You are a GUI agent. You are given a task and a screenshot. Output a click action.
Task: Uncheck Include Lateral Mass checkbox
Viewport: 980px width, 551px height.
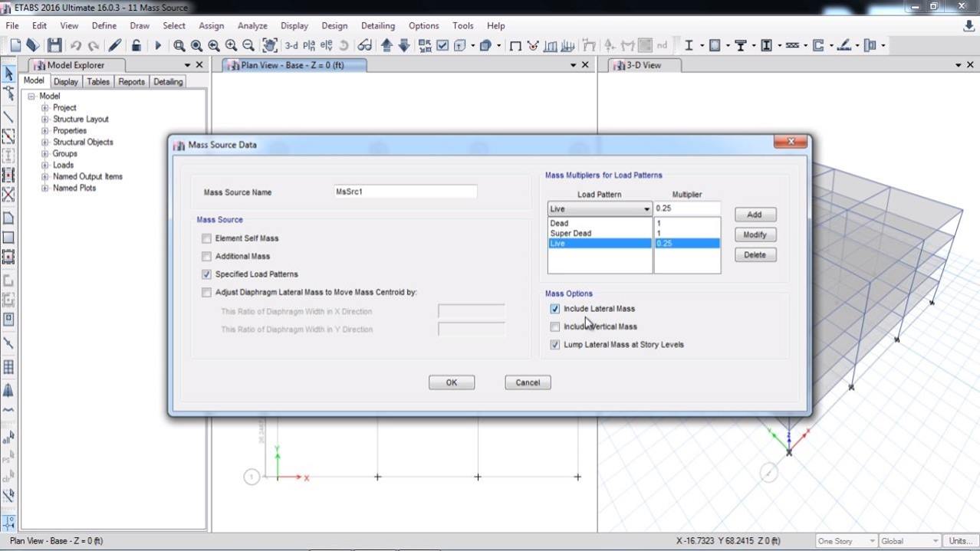[x=555, y=309]
